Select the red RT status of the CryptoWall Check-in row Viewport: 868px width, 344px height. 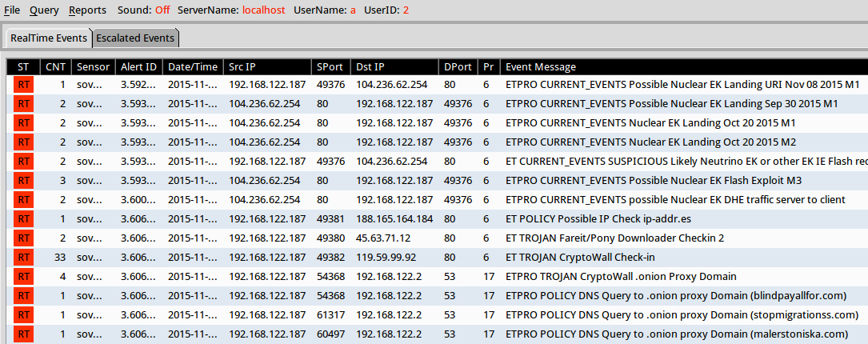coord(24,258)
